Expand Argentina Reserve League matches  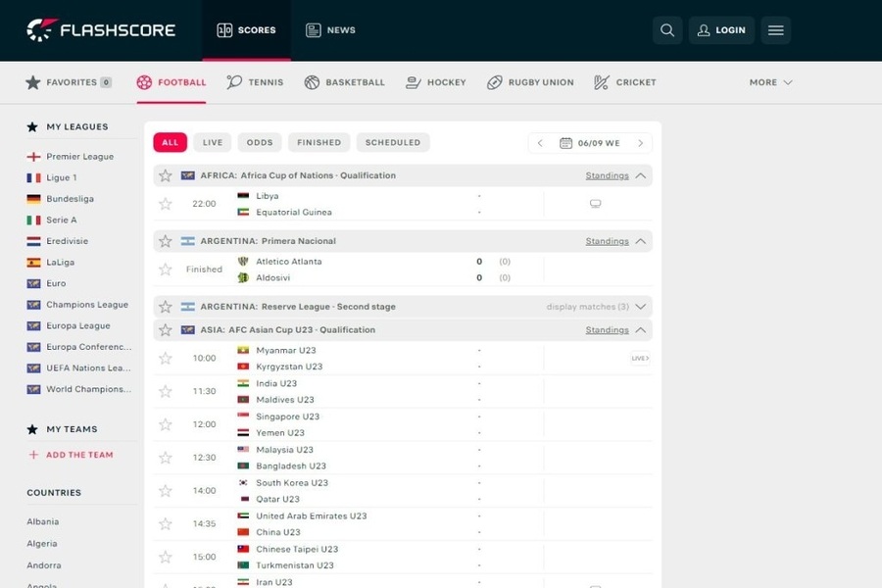(x=640, y=307)
